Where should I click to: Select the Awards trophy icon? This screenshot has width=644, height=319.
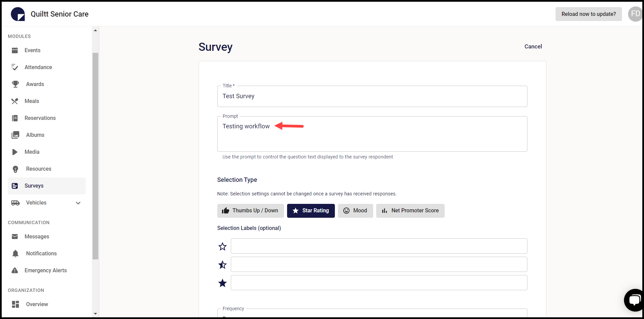point(15,84)
